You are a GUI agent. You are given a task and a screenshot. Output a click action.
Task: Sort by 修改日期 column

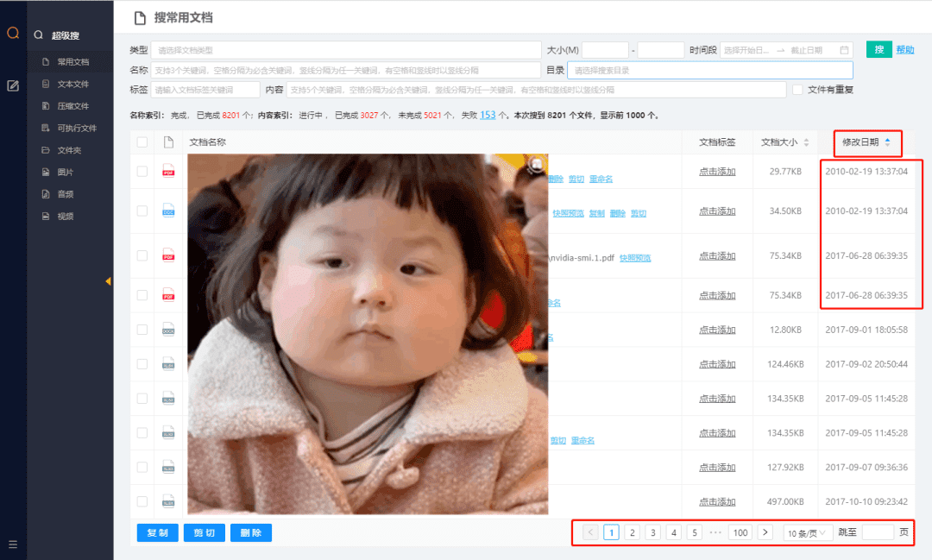coord(866,142)
